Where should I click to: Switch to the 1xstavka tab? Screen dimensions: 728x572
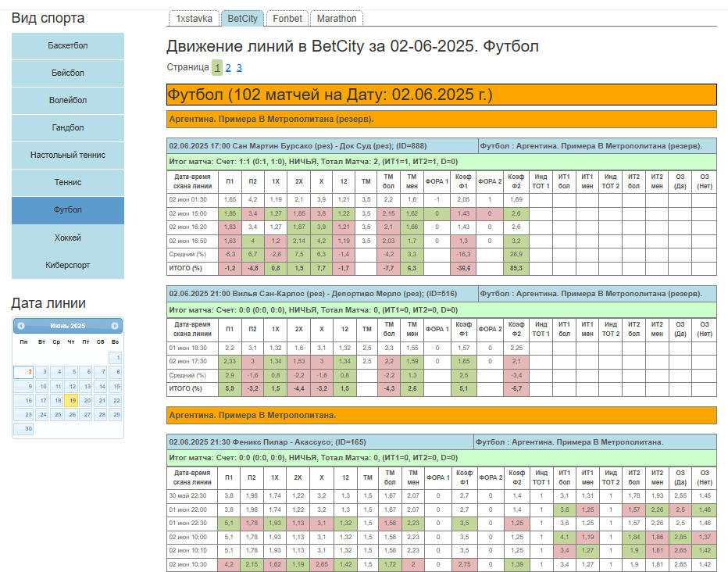[194, 19]
